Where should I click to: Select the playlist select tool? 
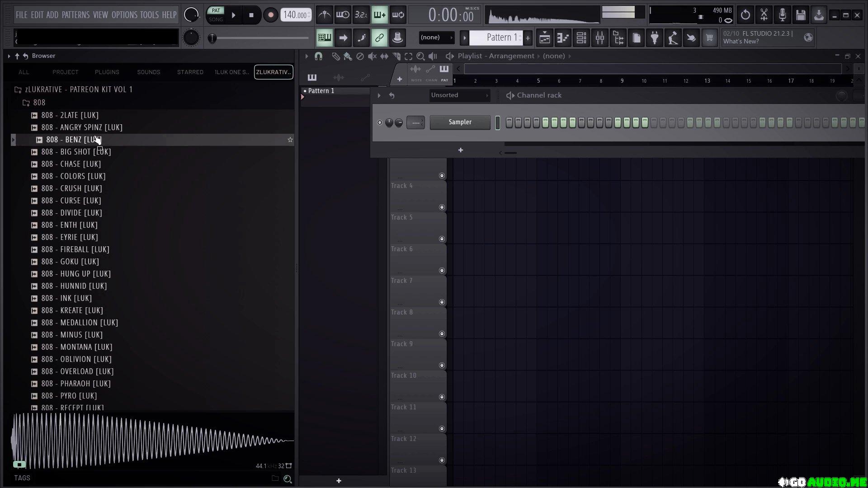409,56
